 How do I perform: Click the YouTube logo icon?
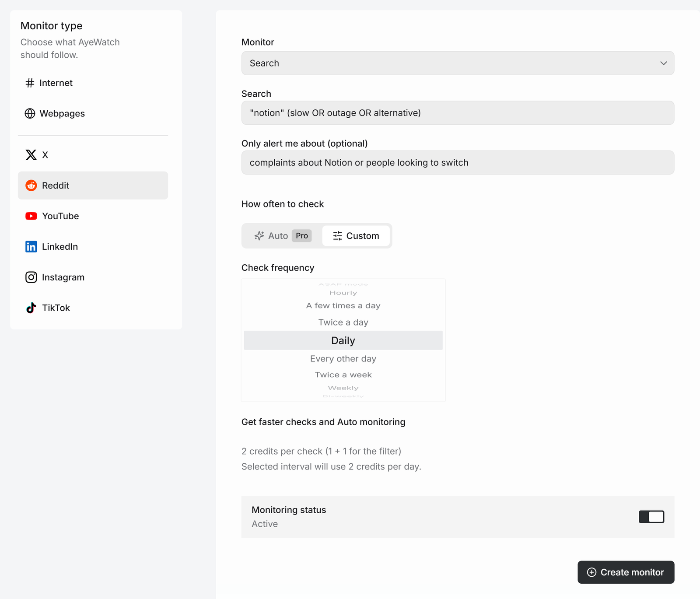(31, 216)
